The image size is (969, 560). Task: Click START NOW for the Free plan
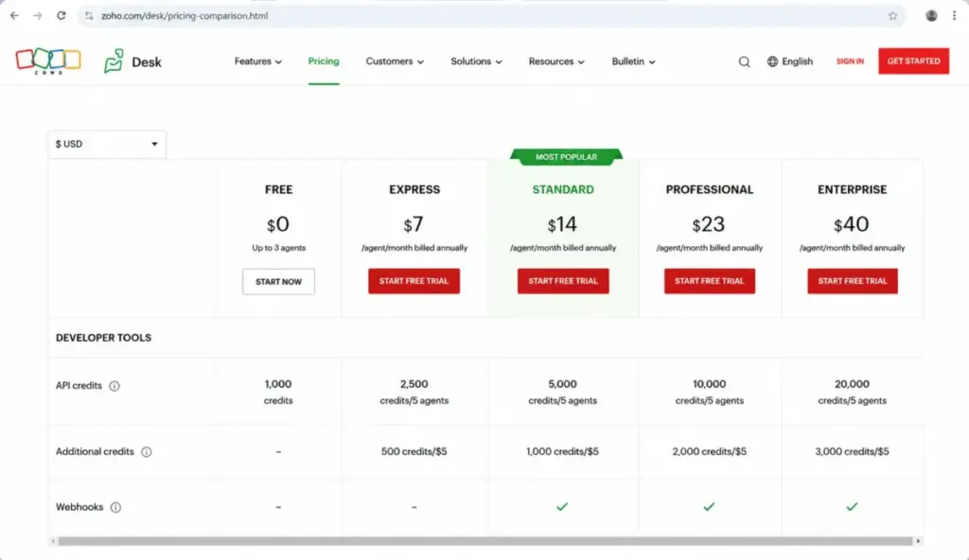278,281
